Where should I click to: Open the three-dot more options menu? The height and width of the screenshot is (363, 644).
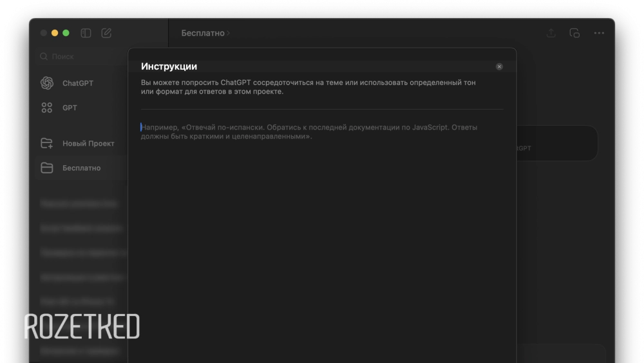coord(599,33)
